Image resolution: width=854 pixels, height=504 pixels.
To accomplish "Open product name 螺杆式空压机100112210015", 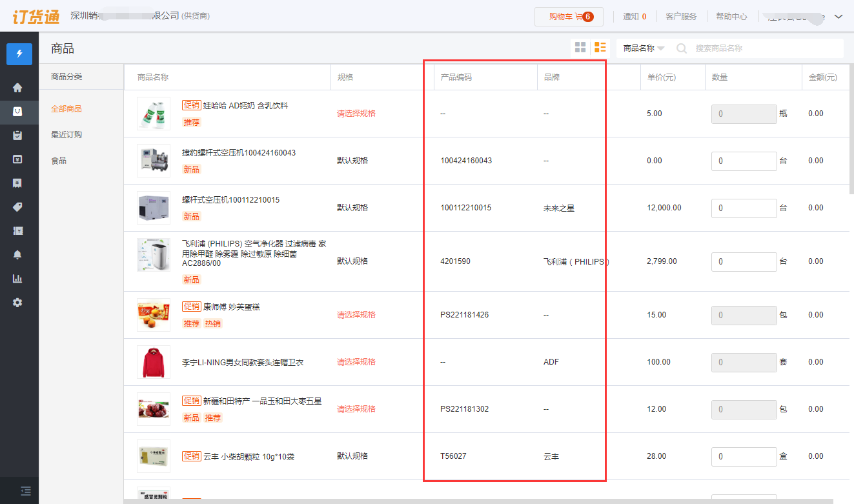I will 231,200.
